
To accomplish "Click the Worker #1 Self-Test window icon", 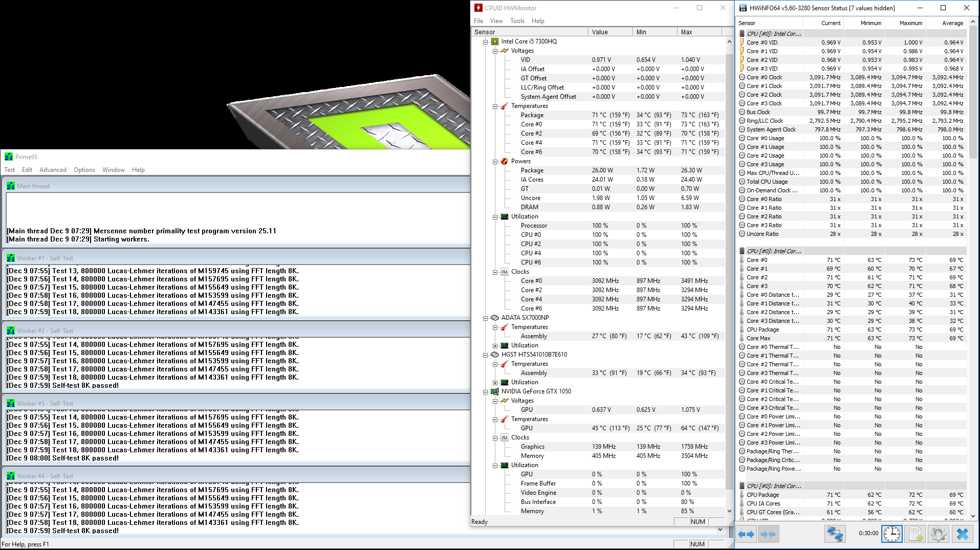I will point(11,258).
